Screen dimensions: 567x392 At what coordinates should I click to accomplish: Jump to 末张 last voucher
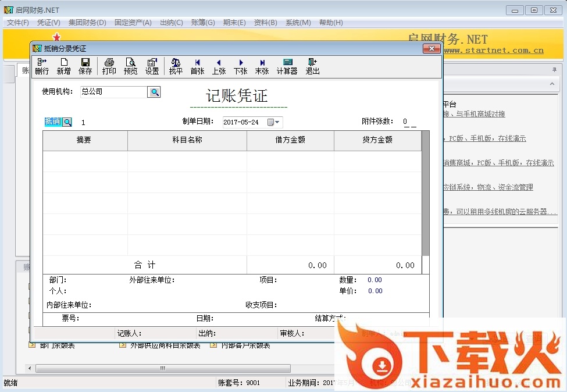pos(262,66)
